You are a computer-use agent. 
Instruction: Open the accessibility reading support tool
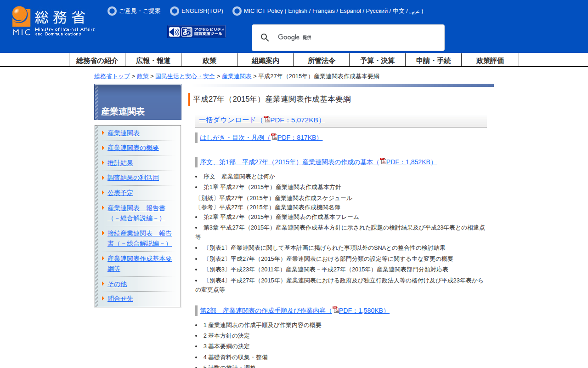coord(197,32)
